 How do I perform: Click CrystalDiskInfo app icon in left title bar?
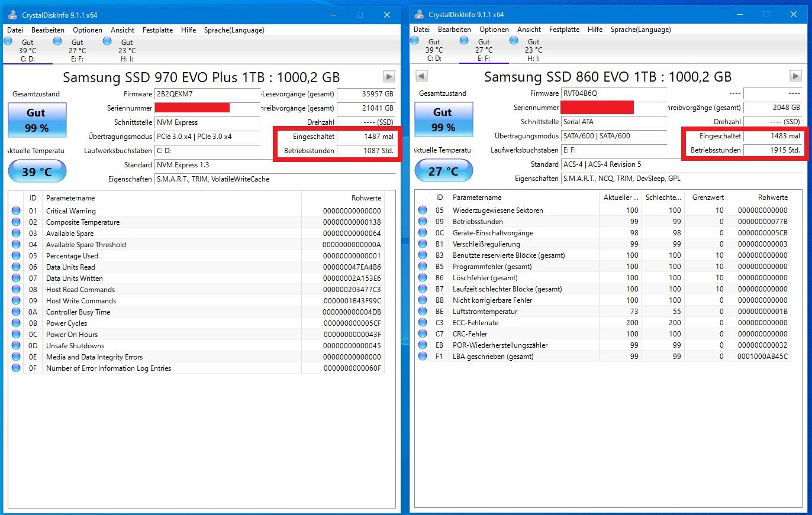[x=12, y=14]
